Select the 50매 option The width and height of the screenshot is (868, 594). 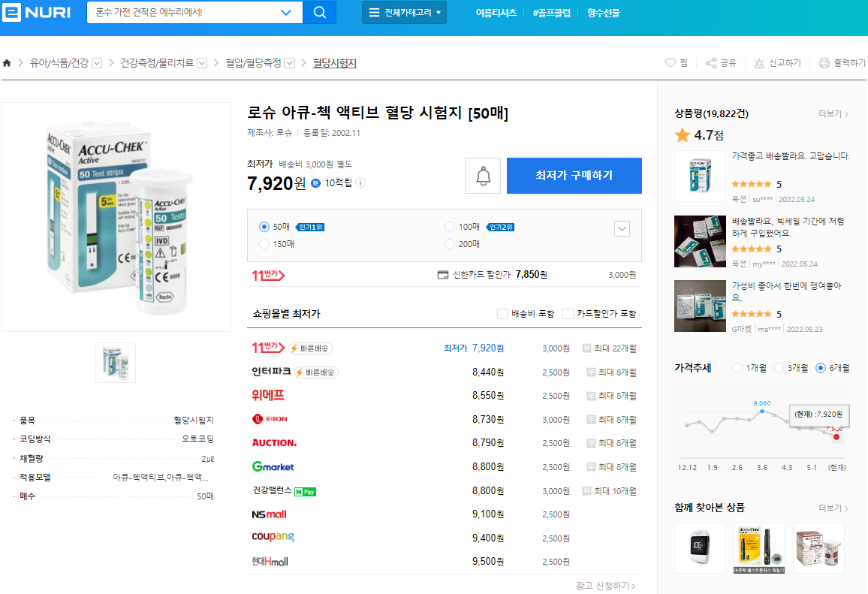[x=264, y=227]
